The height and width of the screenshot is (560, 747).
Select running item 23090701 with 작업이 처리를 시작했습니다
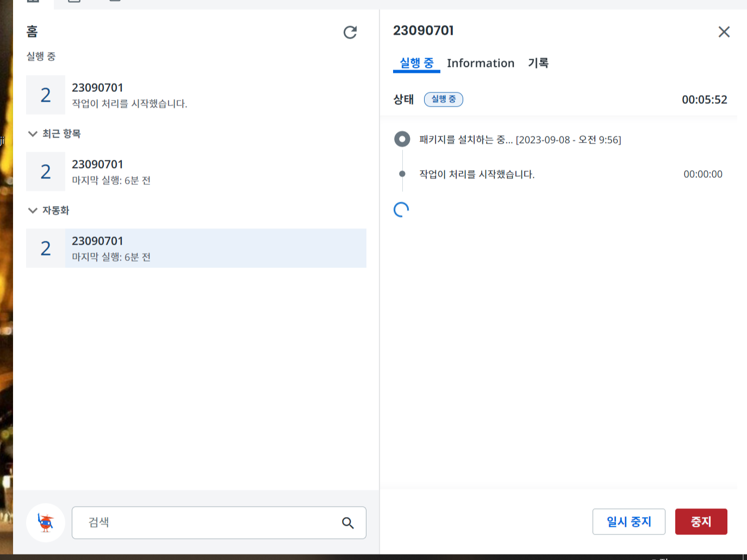tap(196, 95)
